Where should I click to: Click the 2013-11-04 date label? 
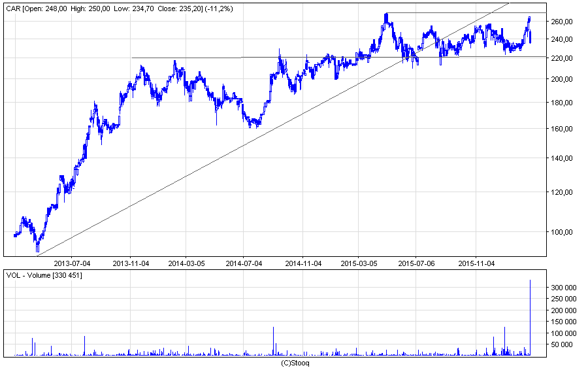(131, 263)
